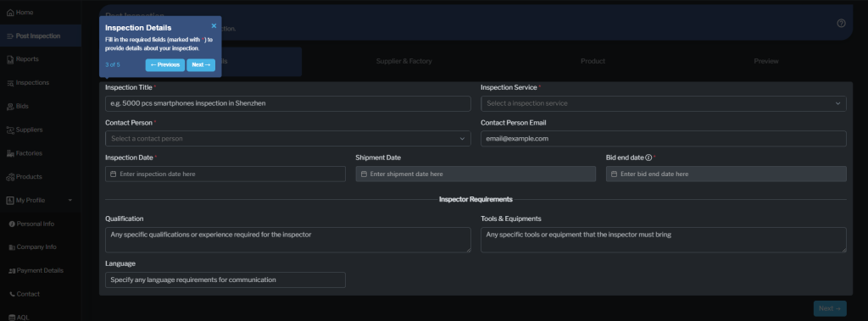Switch to Supplier & Factory step tab
The width and height of the screenshot is (868, 321).
click(404, 61)
